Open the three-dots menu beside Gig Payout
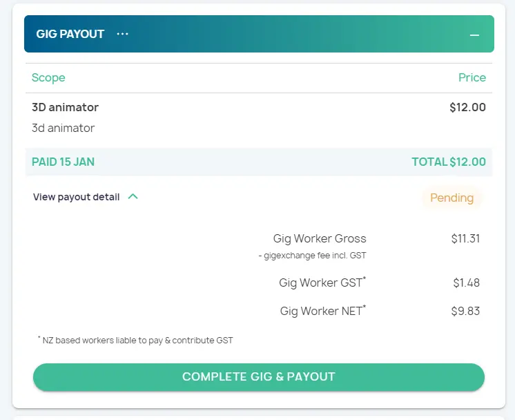This screenshot has height=420, width=515. 123,34
